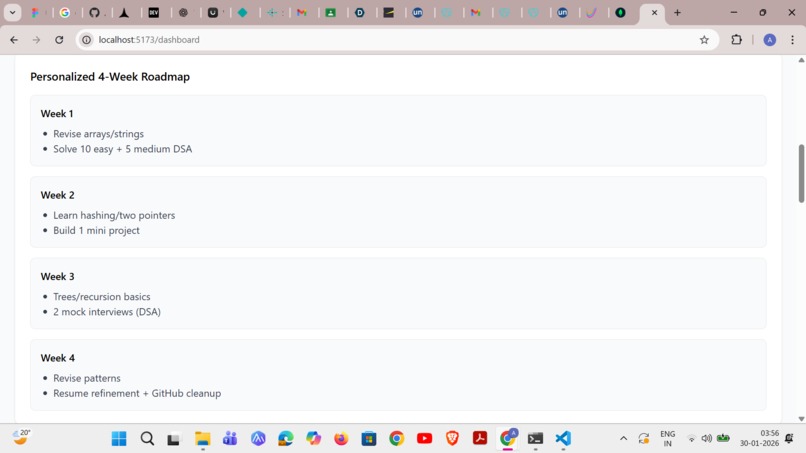Bookmark this page with the star icon
Viewport: 806px width, 453px height.
coord(704,40)
